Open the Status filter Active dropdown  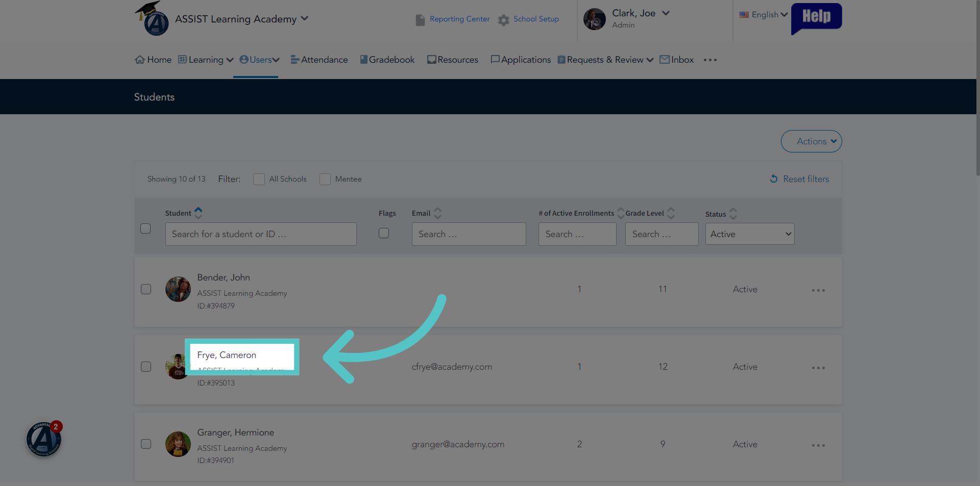click(750, 234)
